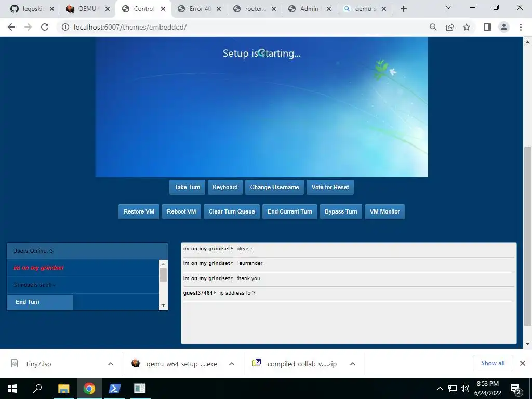Click End Current Turn
The width and height of the screenshot is (532, 399).
pos(290,212)
